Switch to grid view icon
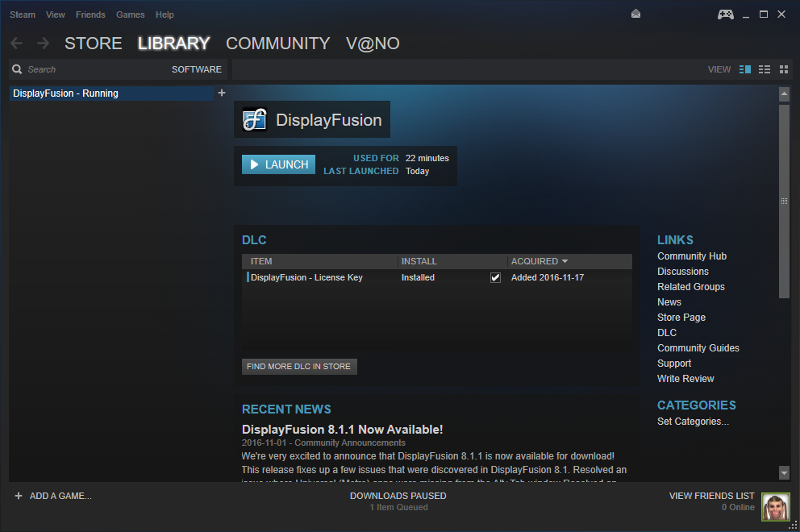 pyautogui.click(x=784, y=69)
